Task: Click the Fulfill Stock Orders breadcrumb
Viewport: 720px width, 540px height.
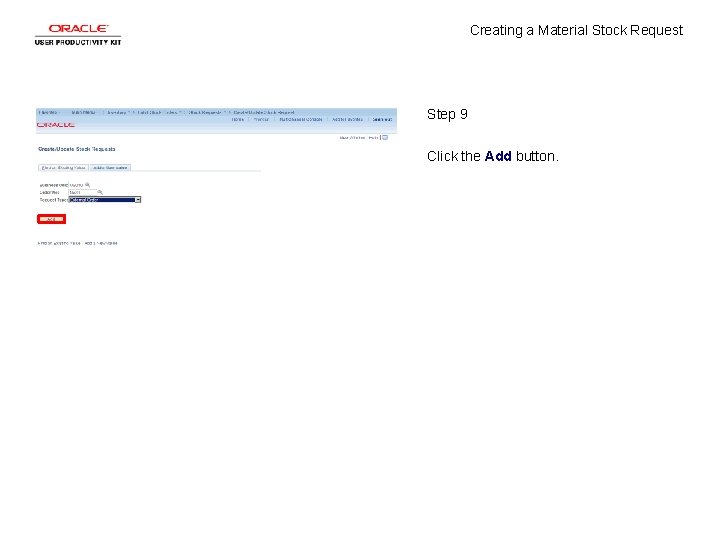Action: [x=157, y=112]
